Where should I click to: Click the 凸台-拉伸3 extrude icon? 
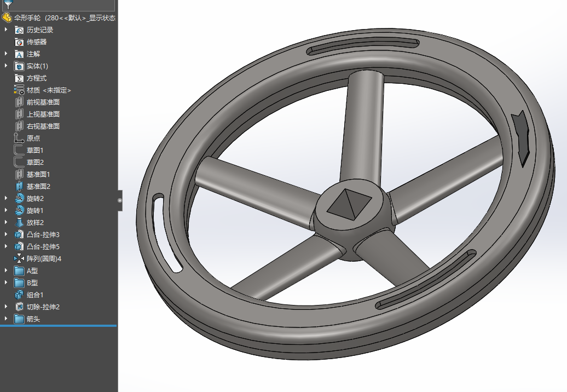[x=19, y=234]
